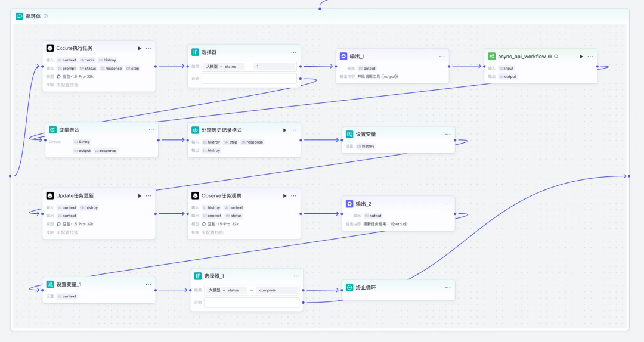The height and width of the screenshot is (342, 644).
Task: Open more options for 终止循环
Action: [448, 287]
